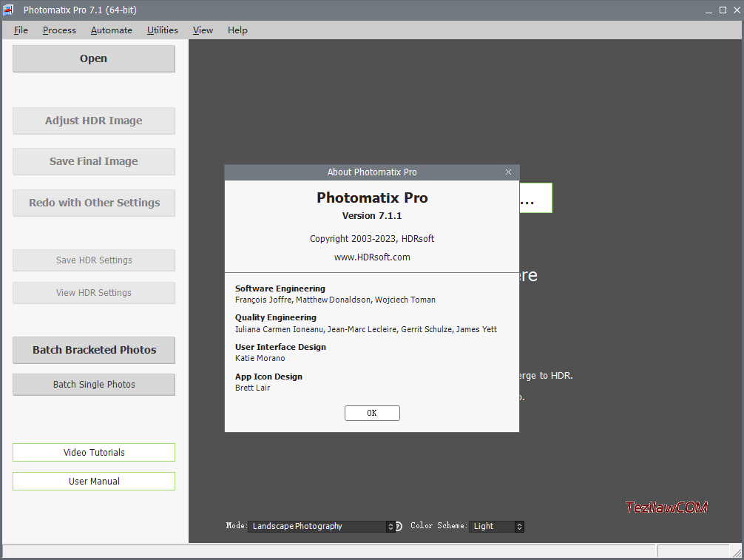
Task: Maximize the Photomatix Pro window
Action: [x=723, y=10]
